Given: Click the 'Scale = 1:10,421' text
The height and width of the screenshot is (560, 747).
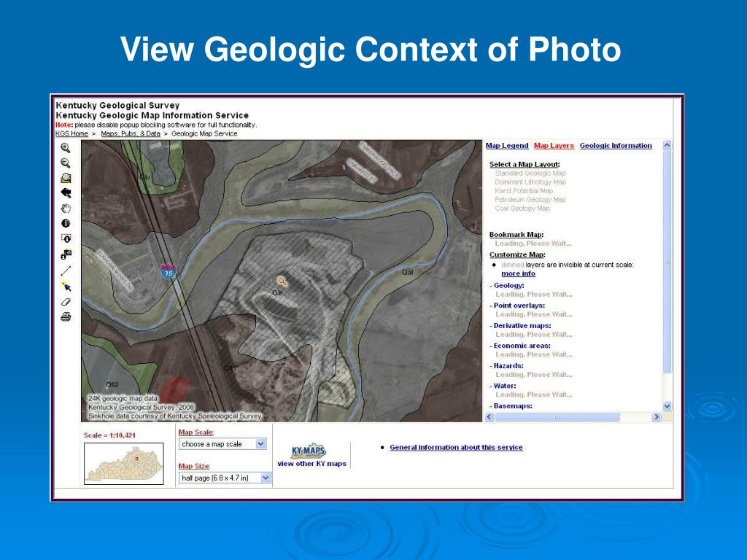Looking at the screenshot, I should pos(109,435).
